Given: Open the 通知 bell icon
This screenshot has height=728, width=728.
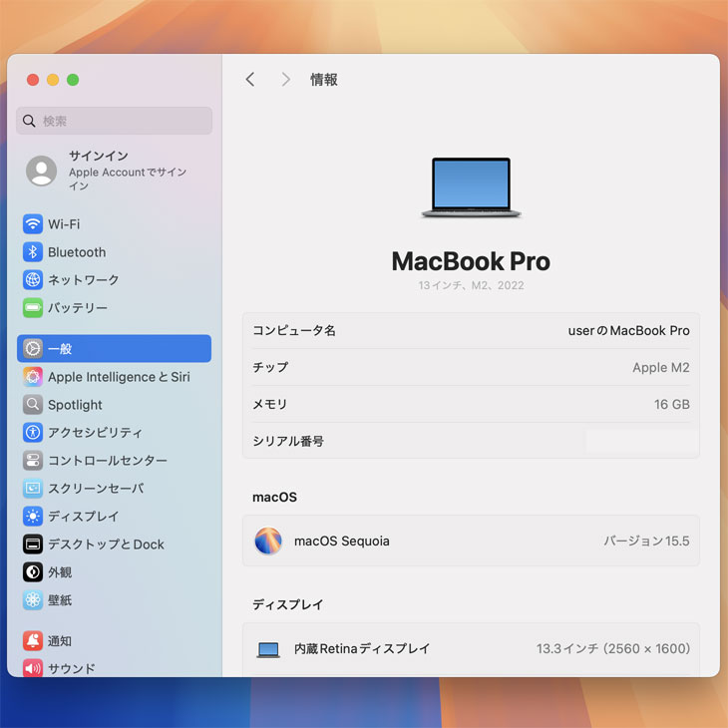Looking at the screenshot, I should (x=33, y=640).
